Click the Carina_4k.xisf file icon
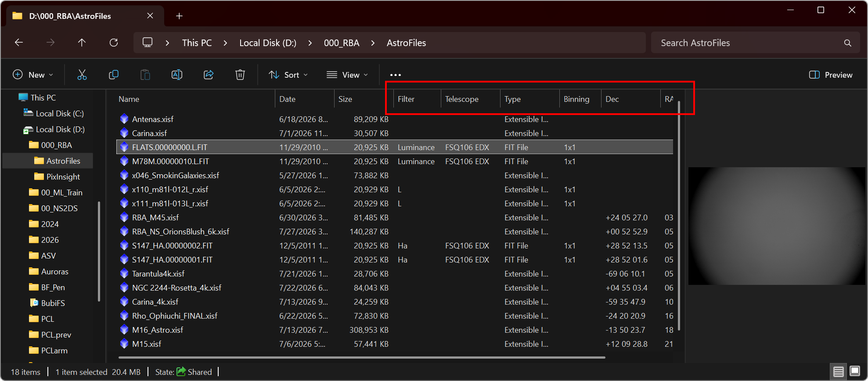 (x=124, y=302)
